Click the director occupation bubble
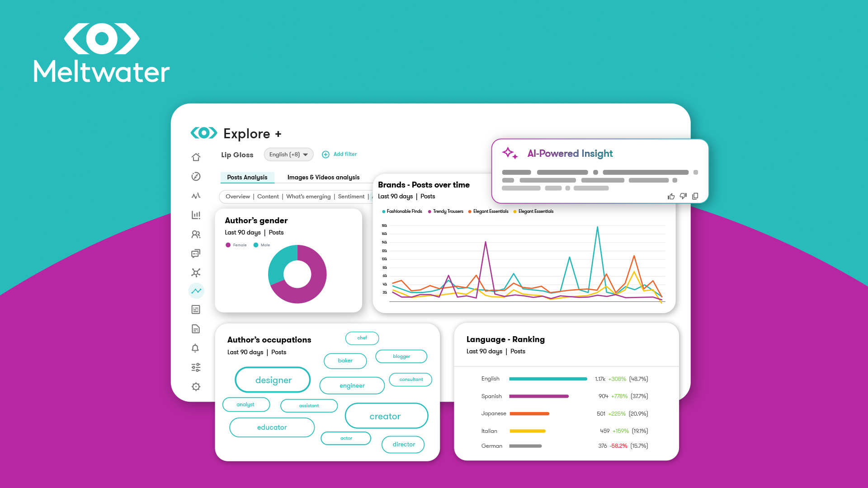The height and width of the screenshot is (488, 868). tap(403, 445)
